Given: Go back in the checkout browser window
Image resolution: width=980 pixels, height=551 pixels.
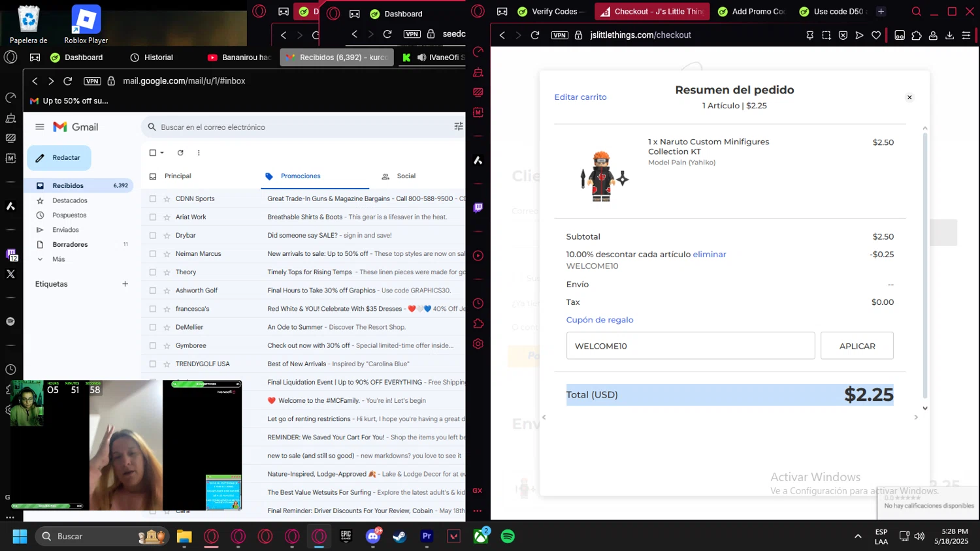Looking at the screenshot, I should coord(502,35).
